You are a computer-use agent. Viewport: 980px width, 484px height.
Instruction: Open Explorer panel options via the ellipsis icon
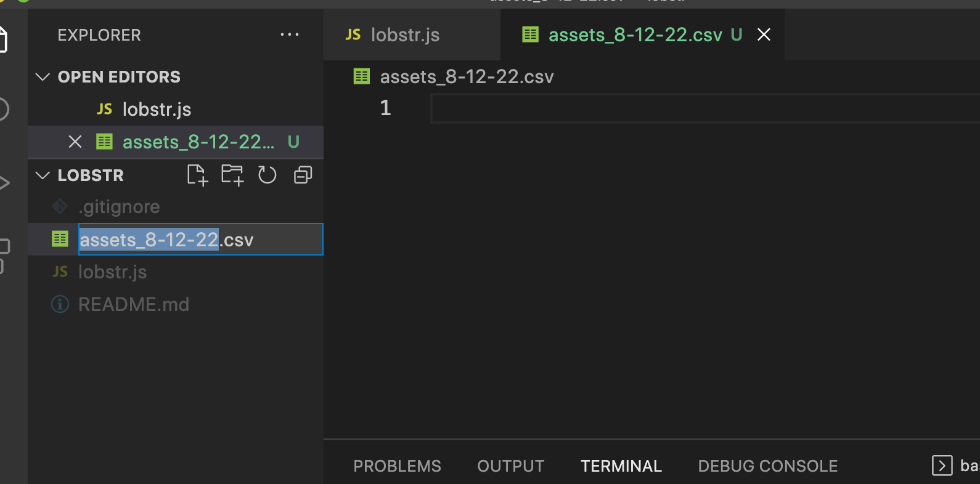290,34
